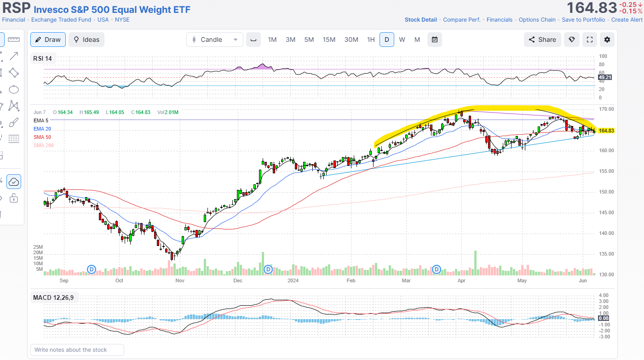Open the Candle chart type dropdown
The height and width of the screenshot is (360, 644).
[x=214, y=40]
